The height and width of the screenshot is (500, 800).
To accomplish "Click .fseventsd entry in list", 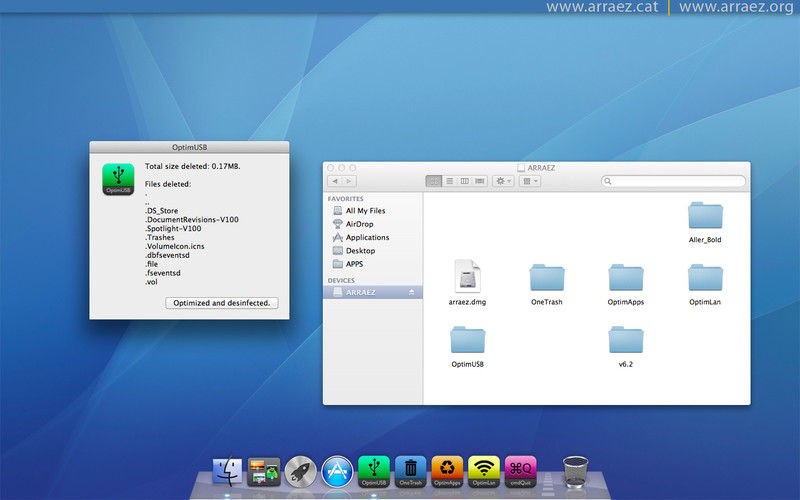I will (x=163, y=273).
